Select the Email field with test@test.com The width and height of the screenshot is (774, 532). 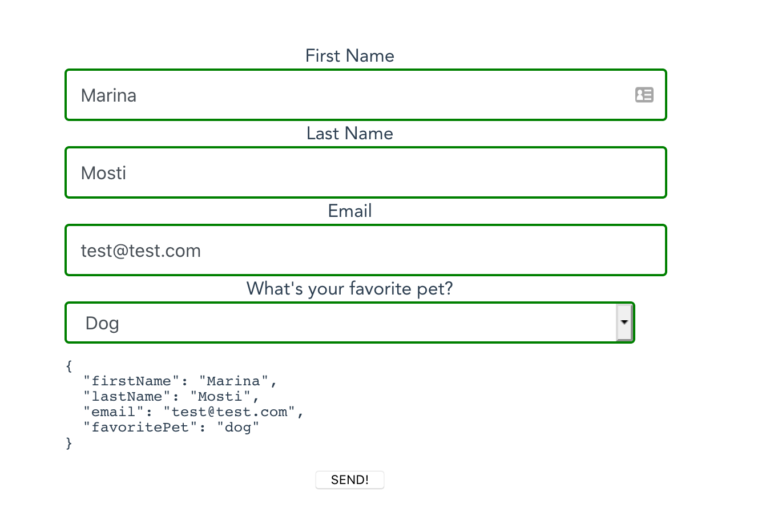(365, 250)
